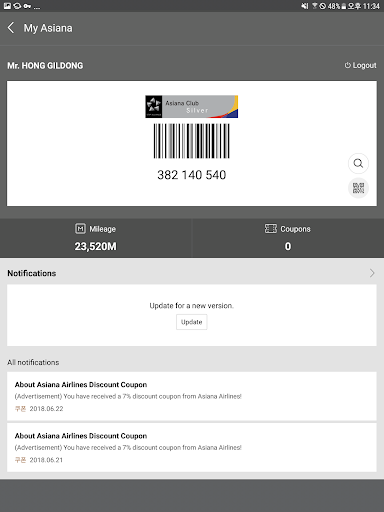
Task: Log out using the Logout link
Action: pyautogui.click(x=360, y=65)
